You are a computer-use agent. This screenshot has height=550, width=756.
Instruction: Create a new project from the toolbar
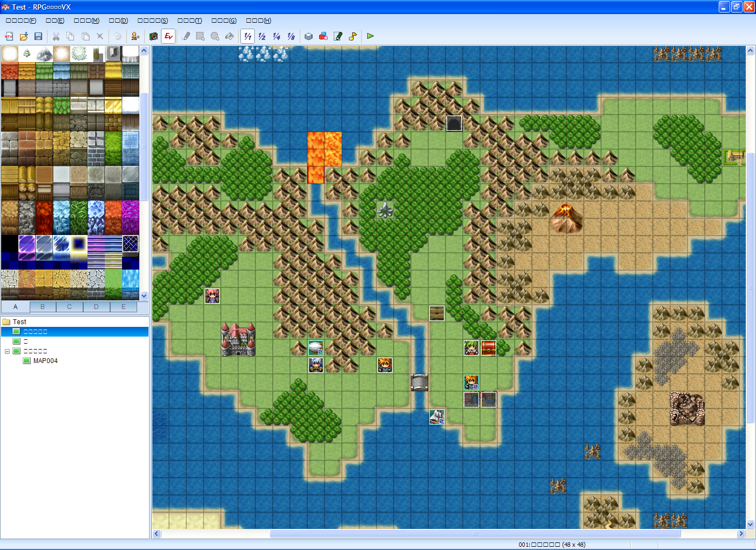pos(9,36)
